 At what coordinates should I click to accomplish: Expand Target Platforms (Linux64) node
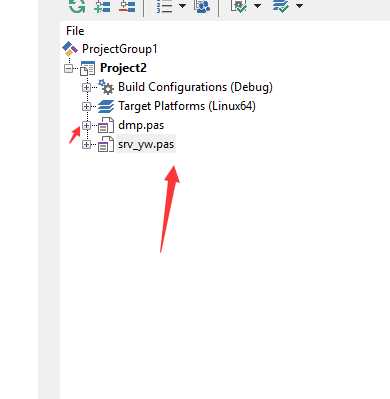click(86, 106)
